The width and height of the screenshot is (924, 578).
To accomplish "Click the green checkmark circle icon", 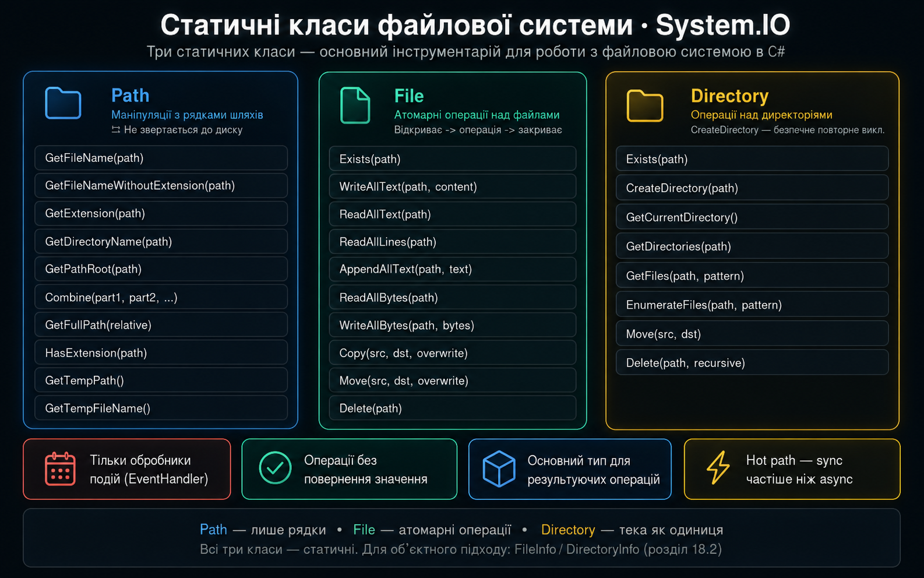I will click(x=275, y=467).
